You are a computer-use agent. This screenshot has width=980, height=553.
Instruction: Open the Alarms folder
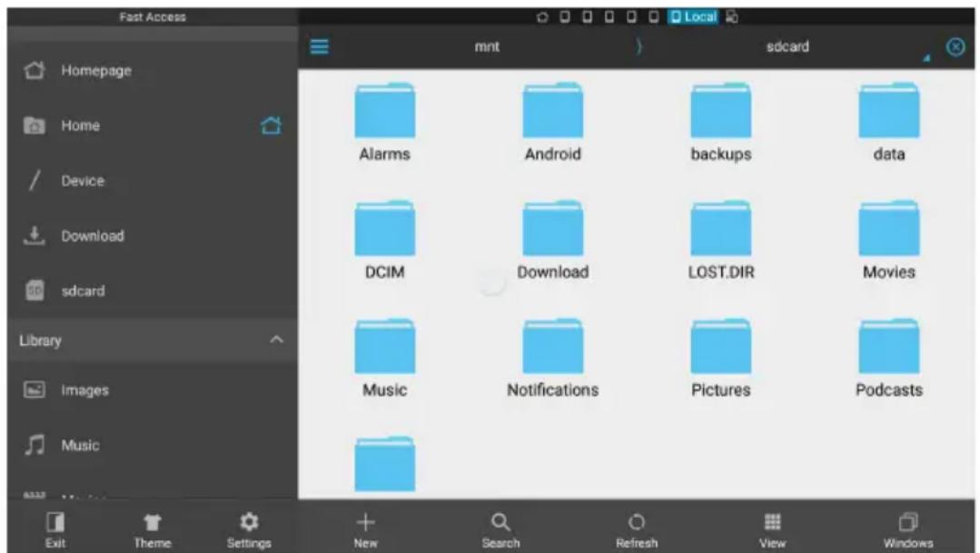pyautogui.click(x=384, y=123)
